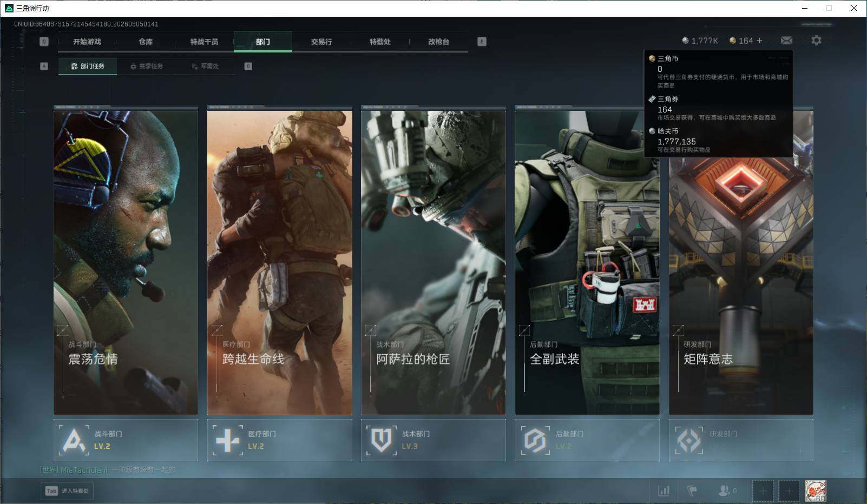Click the 三角洲行动 app icon in title bar
The height and width of the screenshot is (504, 867).
[x=9, y=8]
